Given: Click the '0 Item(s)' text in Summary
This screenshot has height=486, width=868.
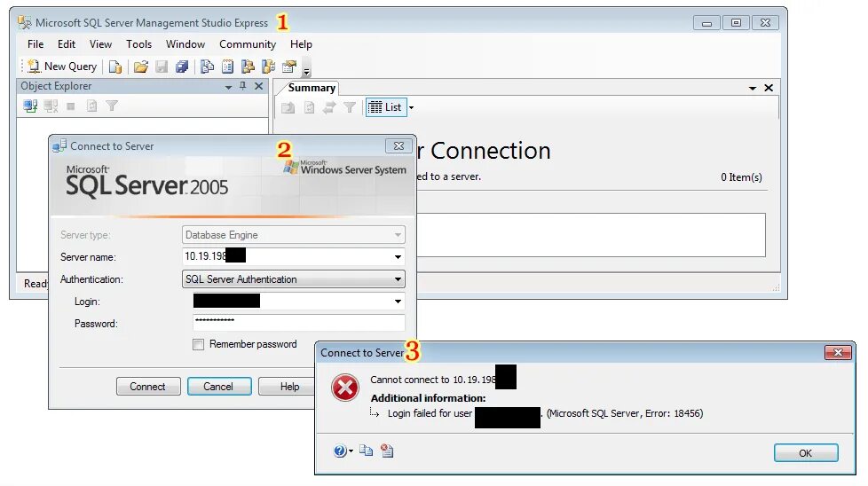Looking at the screenshot, I should (741, 176).
